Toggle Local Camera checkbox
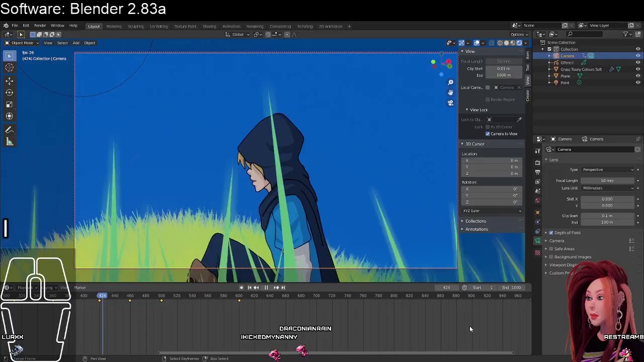 pos(488,87)
